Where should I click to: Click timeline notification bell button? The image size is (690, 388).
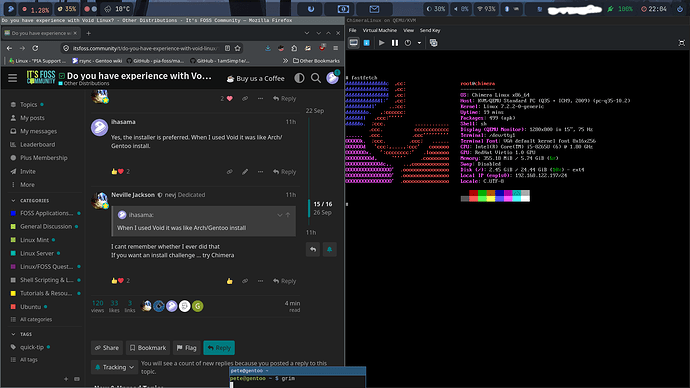click(x=329, y=249)
